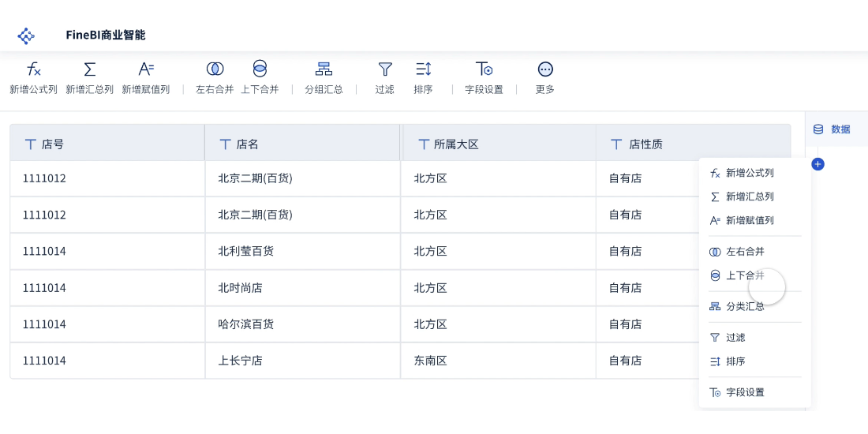
Task: Select the 分组汇总 toolbar icon
Action: click(324, 69)
